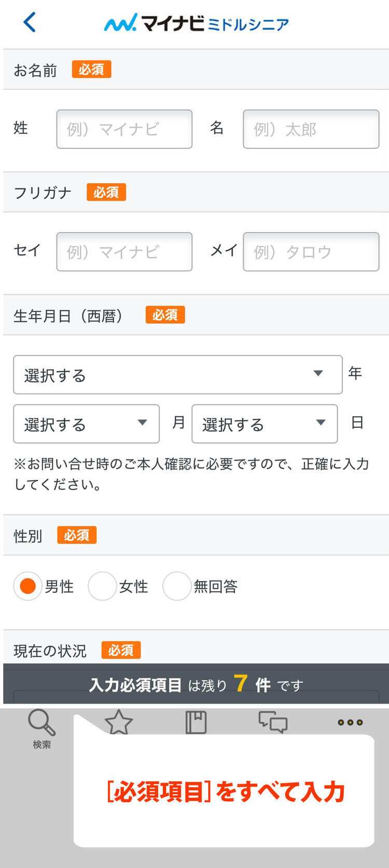Click the 名 given name input field

point(310,129)
